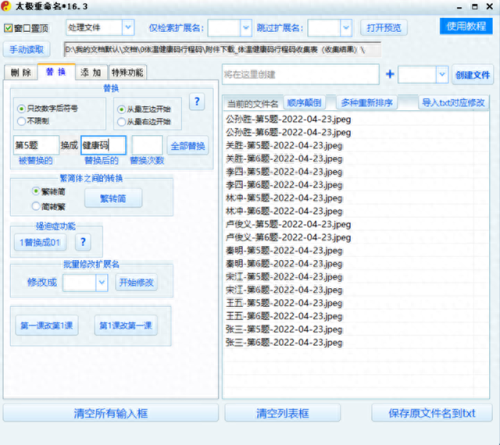500x445 pixels.
Task: Click the folder path input field
Action: pyautogui.click(x=222, y=50)
